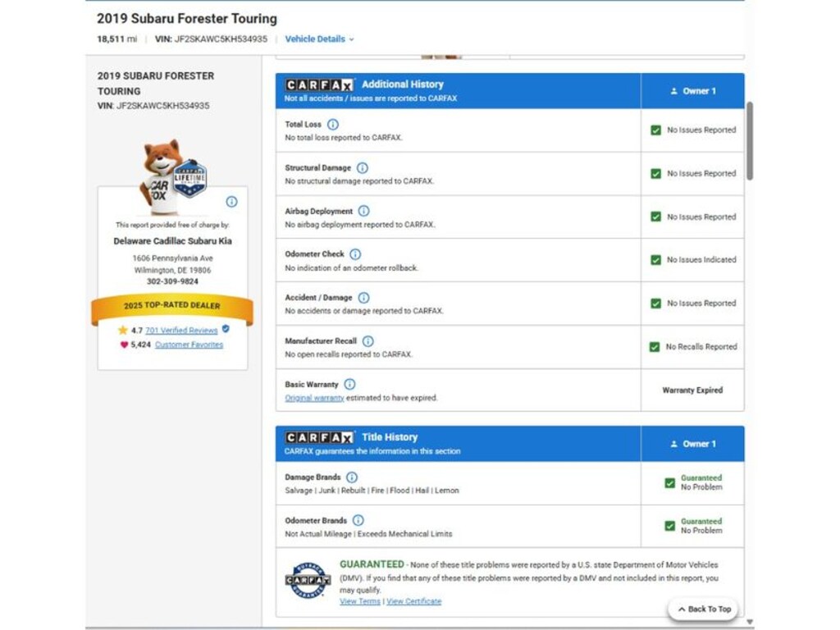
Task: Open View Terms link
Action: click(360, 601)
